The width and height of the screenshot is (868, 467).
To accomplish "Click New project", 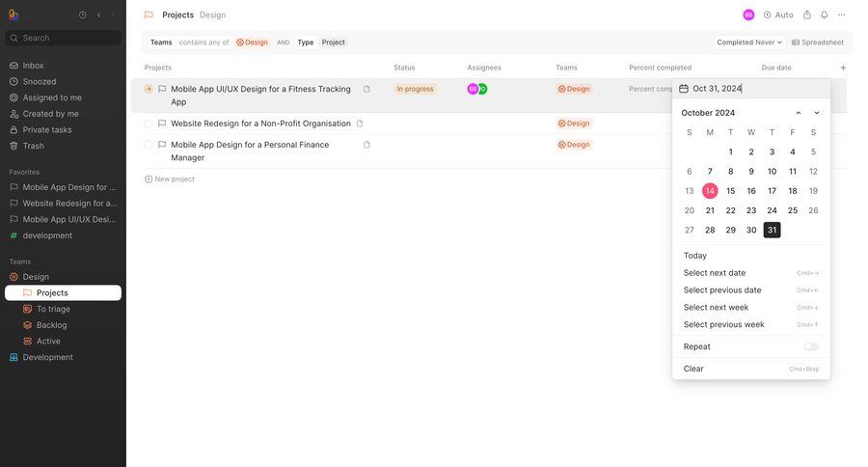I will click(x=170, y=179).
